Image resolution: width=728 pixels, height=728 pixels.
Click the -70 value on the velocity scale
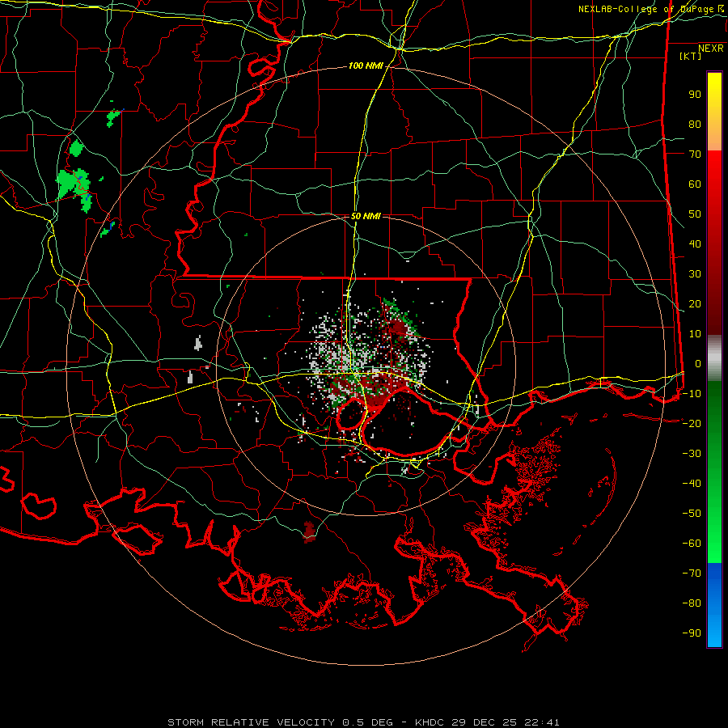pos(692,574)
